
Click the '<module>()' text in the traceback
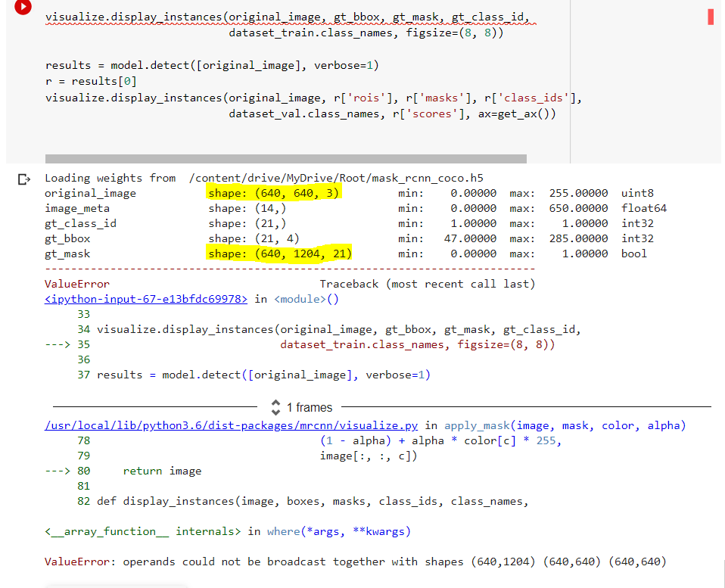(306, 299)
